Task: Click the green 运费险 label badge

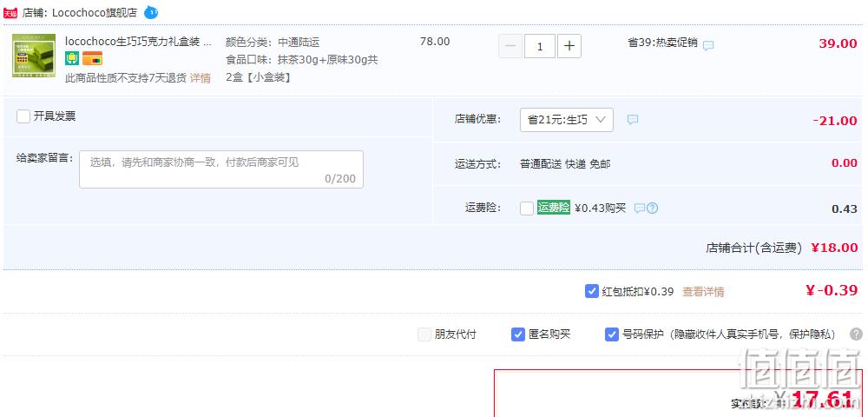Action: 554,208
